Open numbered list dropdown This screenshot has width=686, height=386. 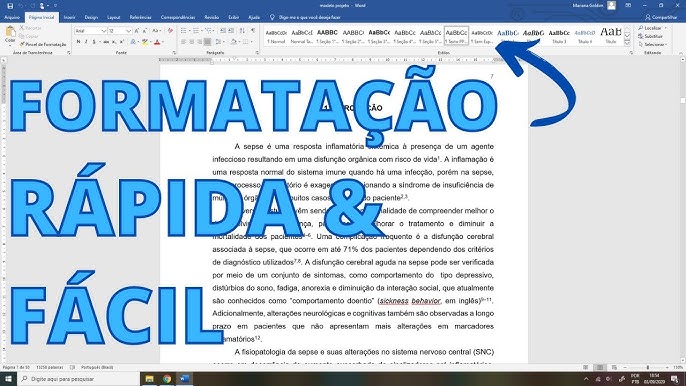click(202, 31)
